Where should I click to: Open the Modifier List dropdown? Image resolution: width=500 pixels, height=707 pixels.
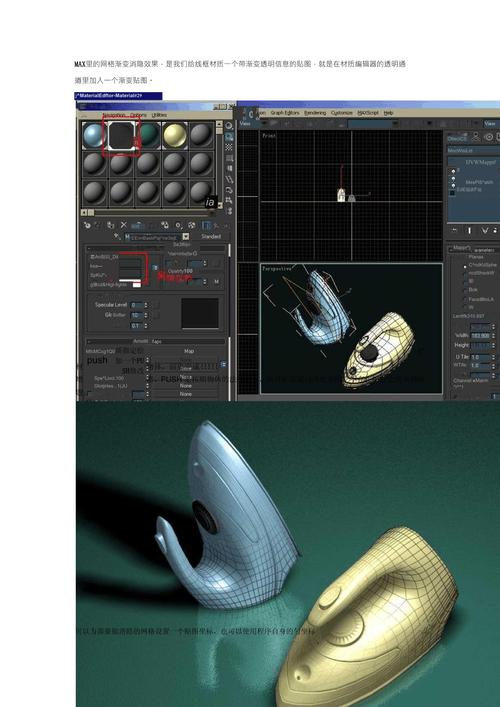(473, 150)
